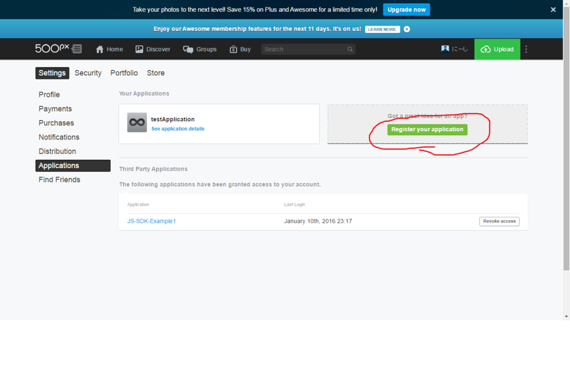
Task: Dismiss the Awesome membership banner
Action: click(407, 29)
